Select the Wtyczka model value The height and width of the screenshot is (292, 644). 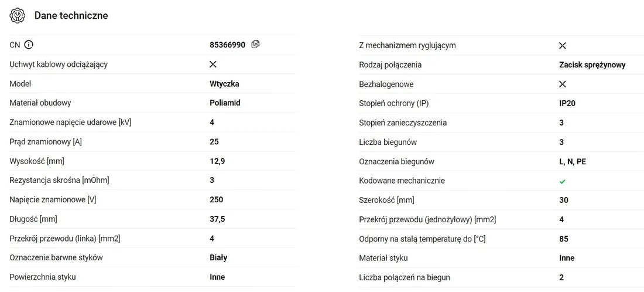pos(224,84)
